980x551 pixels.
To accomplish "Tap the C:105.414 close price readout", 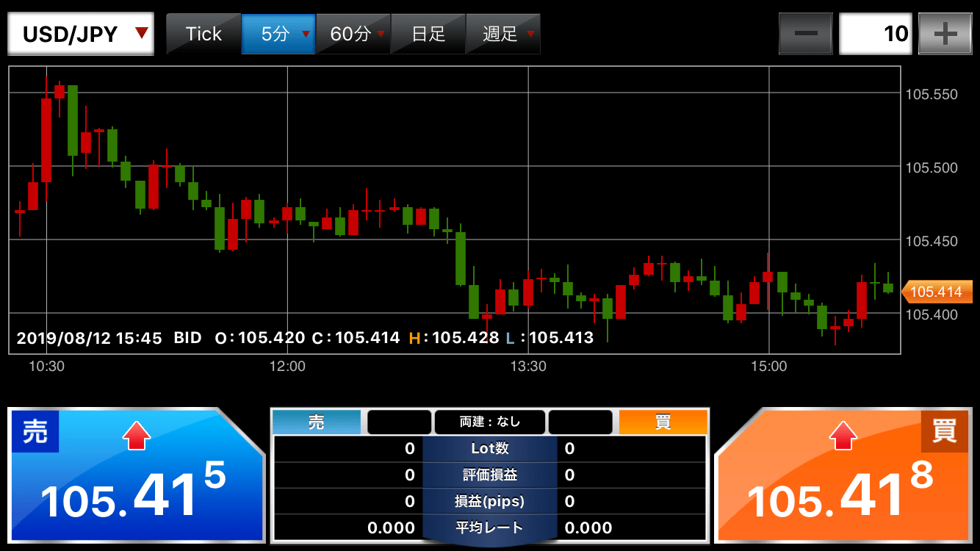I will (356, 338).
